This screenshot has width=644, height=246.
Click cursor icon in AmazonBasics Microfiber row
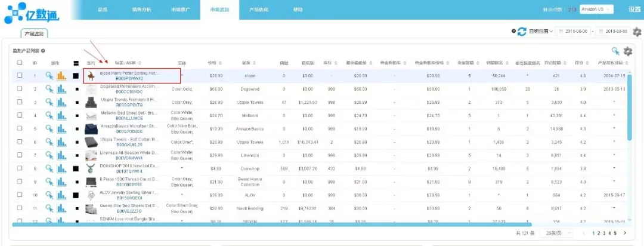coord(49,129)
